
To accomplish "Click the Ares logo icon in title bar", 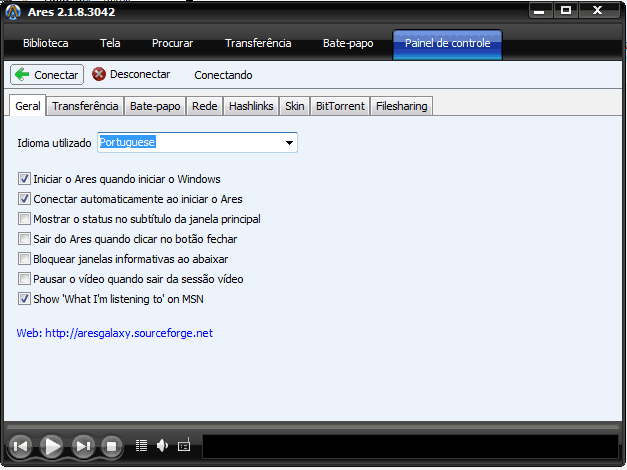I will [13, 12].
